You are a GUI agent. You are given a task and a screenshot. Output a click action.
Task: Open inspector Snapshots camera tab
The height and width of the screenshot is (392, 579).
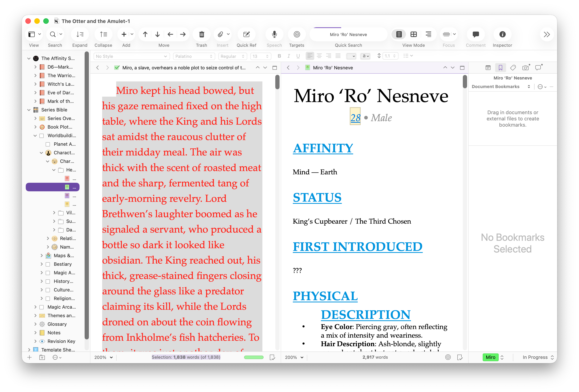tap(526, 68)
